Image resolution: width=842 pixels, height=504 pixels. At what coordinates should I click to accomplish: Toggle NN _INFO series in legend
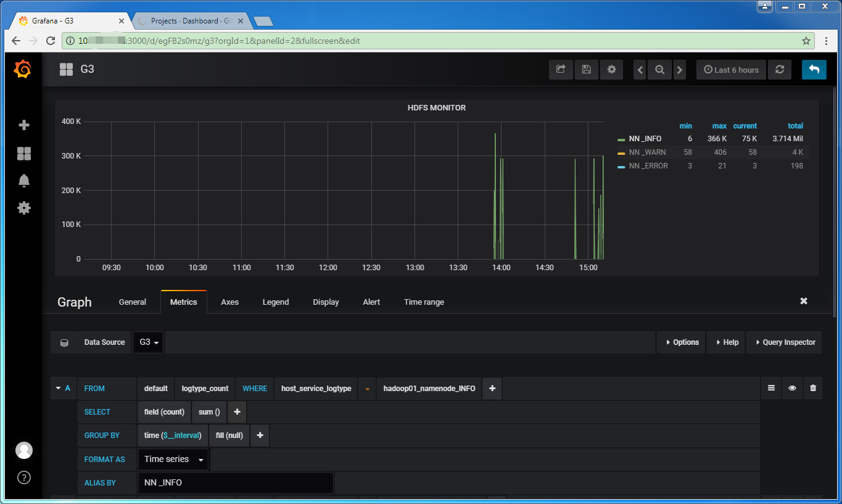(x=645, y=139)
